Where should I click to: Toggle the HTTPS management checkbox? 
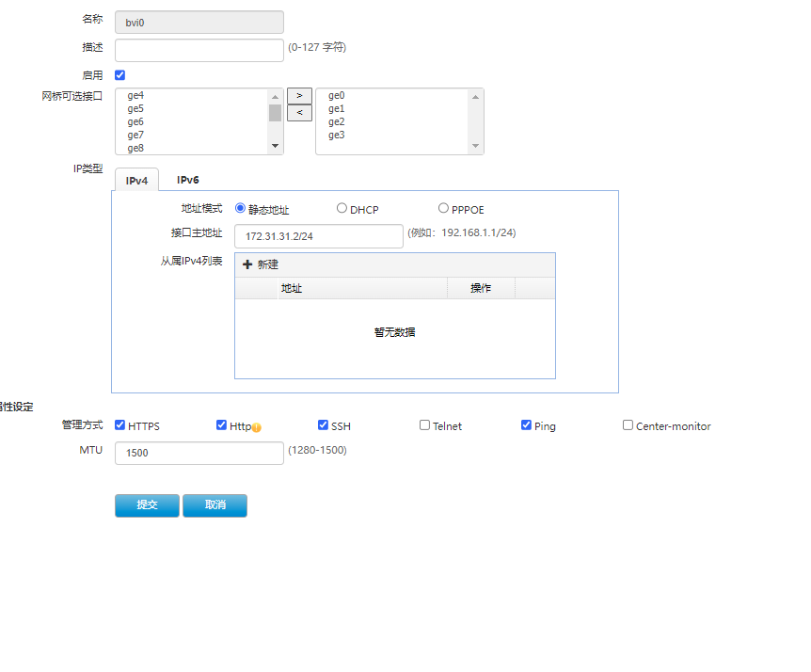(120, 425)
